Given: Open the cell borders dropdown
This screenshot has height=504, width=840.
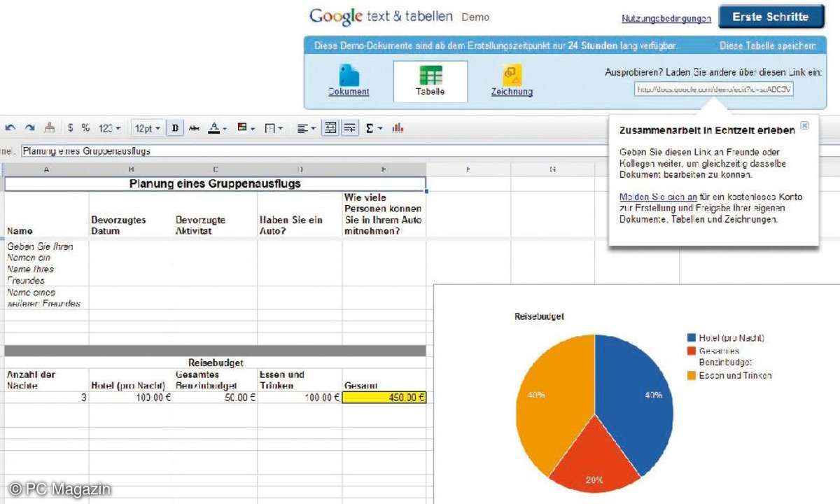Looking at the screenshot, I should point(274,128).
